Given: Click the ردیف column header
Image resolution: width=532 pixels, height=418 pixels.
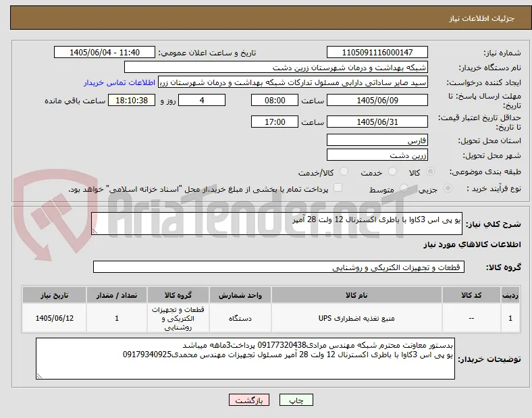Looking at the screenshot, I should pyautogui.click(x=510, y=295).
